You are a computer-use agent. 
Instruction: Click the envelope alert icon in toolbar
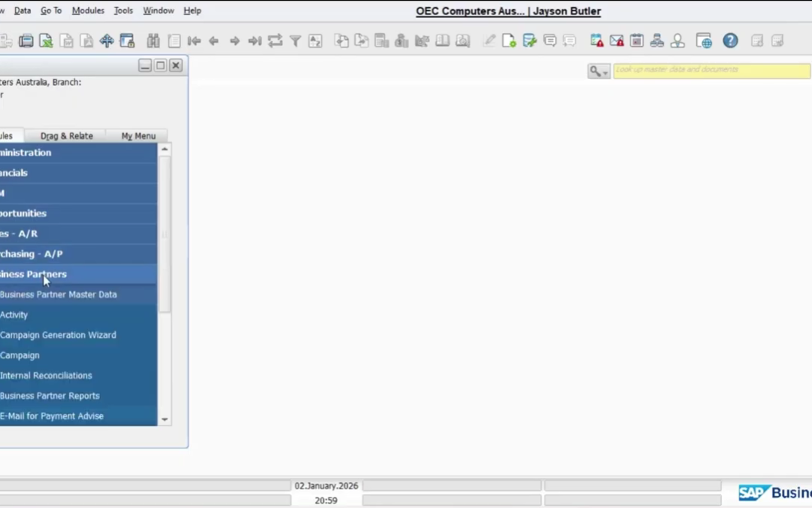click(617, 41)
